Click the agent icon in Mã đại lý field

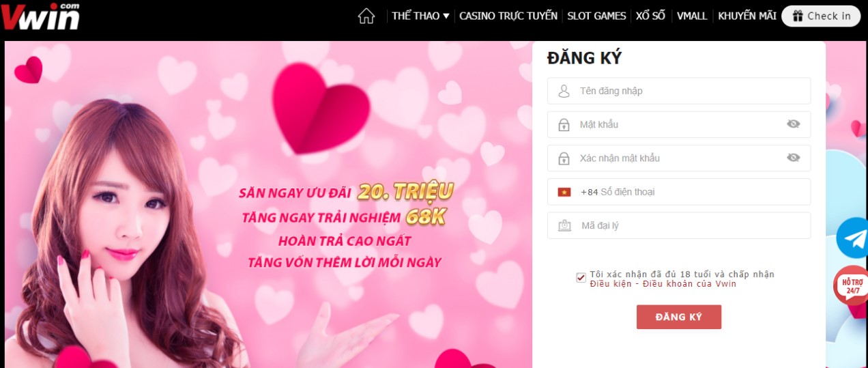(564, 226)
